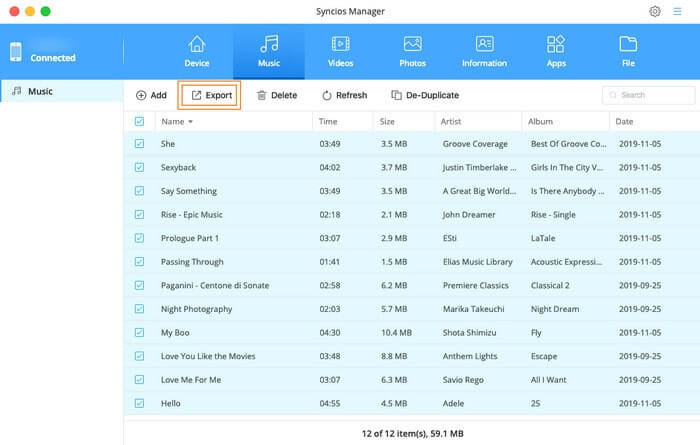
Task: Uncheck the checkbox for Passing Through
Action: tap(139, 262)
